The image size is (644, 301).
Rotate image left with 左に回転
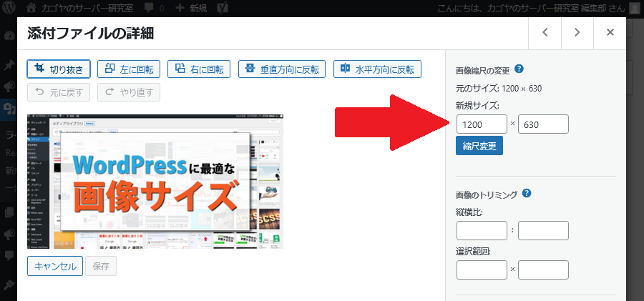point(129,69)
